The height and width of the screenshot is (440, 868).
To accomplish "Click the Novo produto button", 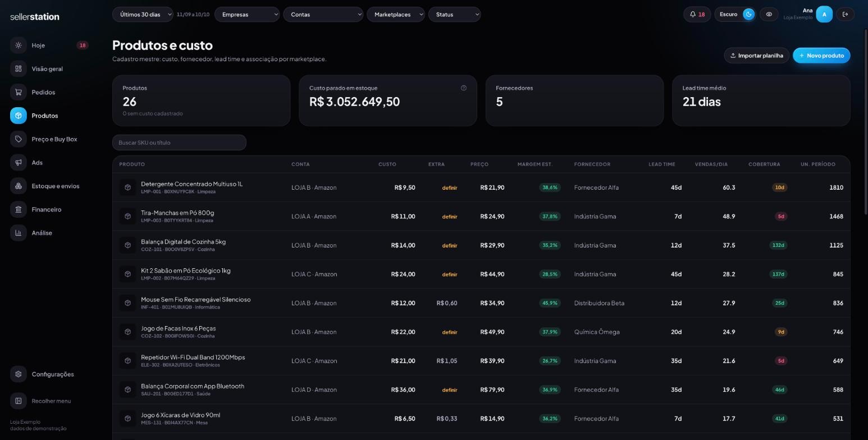I will 821,56.
